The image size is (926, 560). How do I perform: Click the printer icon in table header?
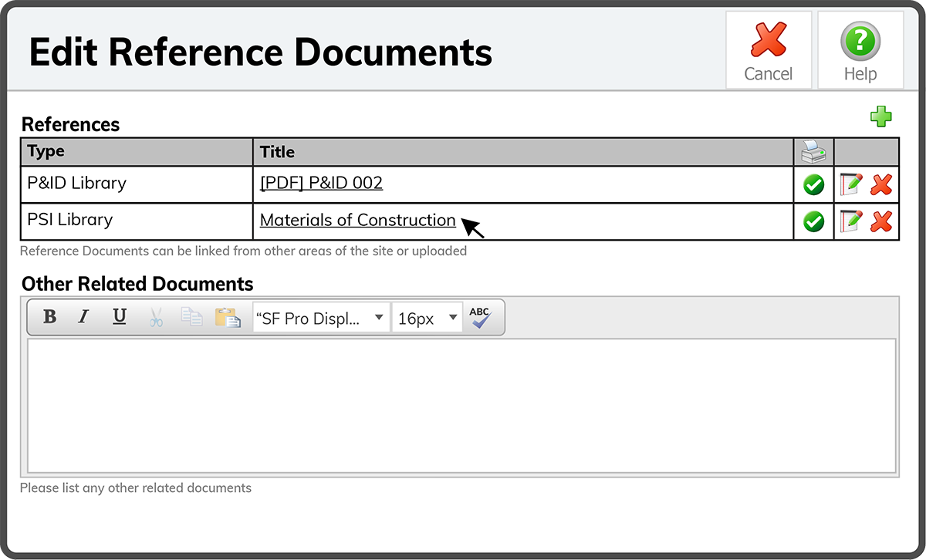coord(813,152)
